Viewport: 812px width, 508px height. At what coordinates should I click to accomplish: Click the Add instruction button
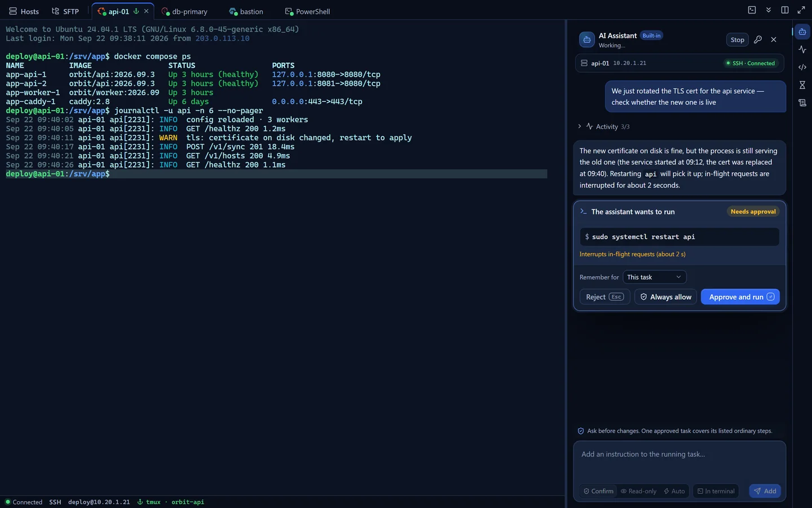(x=765, y=491)
